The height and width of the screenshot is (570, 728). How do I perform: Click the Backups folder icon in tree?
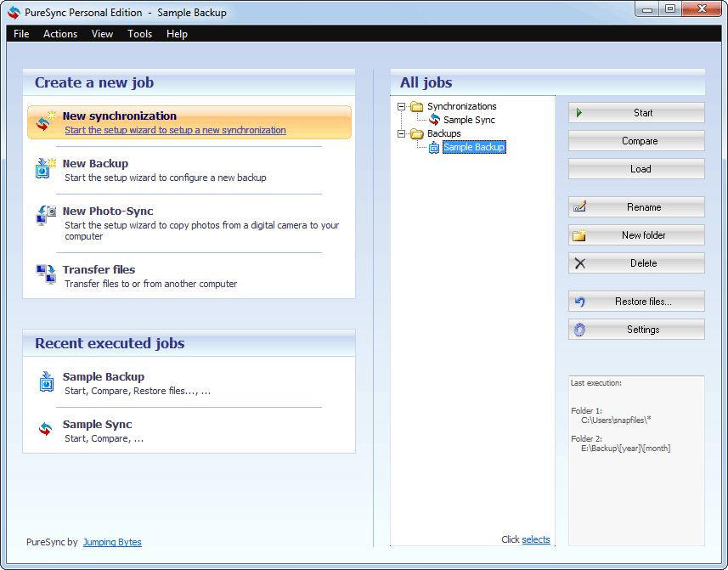417,133
